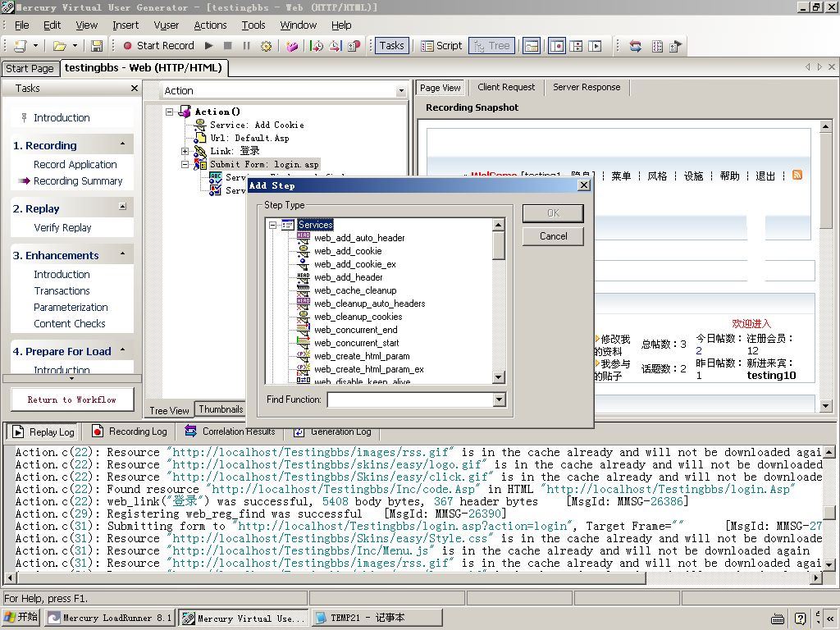Click Cancel in Add Step dialog
840x630 pixels.
(x=553, y=236)
